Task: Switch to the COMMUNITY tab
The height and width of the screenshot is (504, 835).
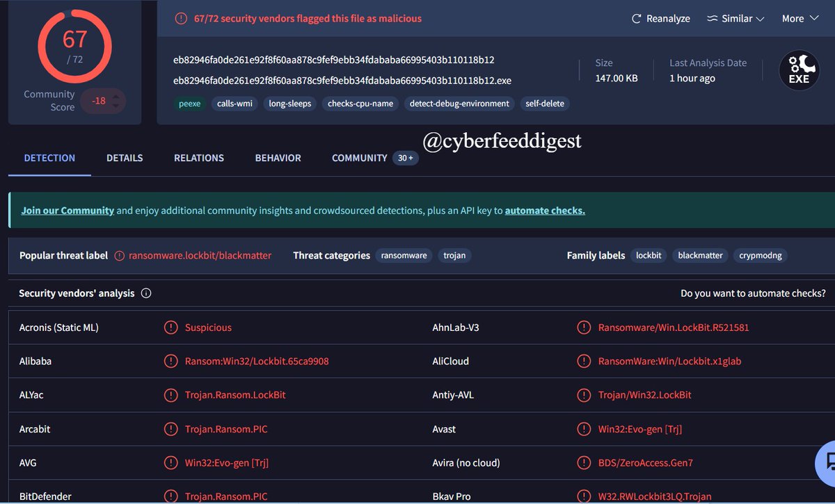Action: click(359, 158)
